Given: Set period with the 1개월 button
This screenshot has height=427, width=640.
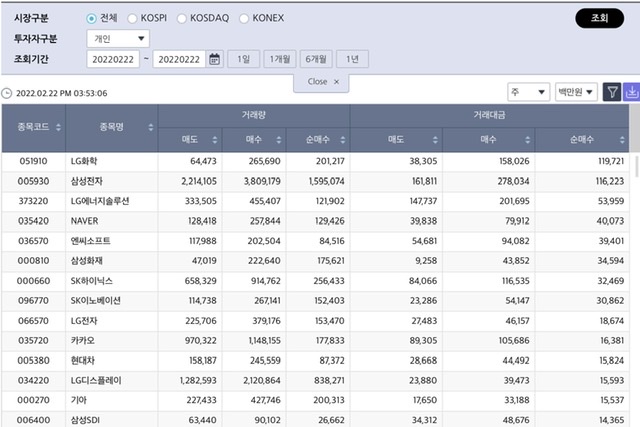Looking at the screenshot, I should (x=278, y=60).
